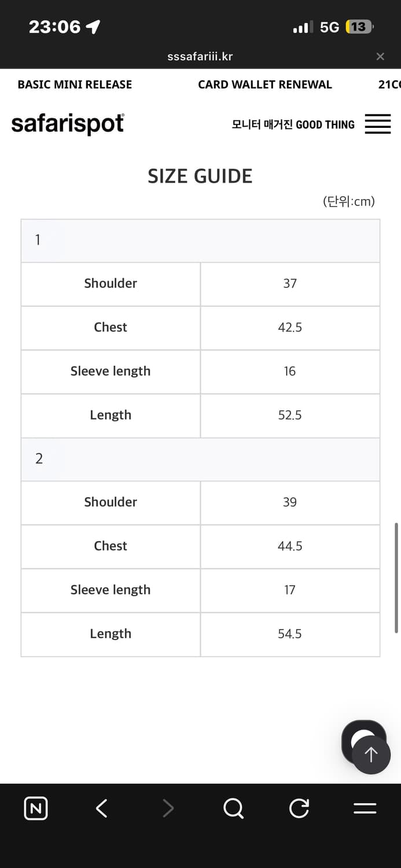Tap the location arrow in status bar
Viewport: 401px width, 868px height.
pos(93,27)
